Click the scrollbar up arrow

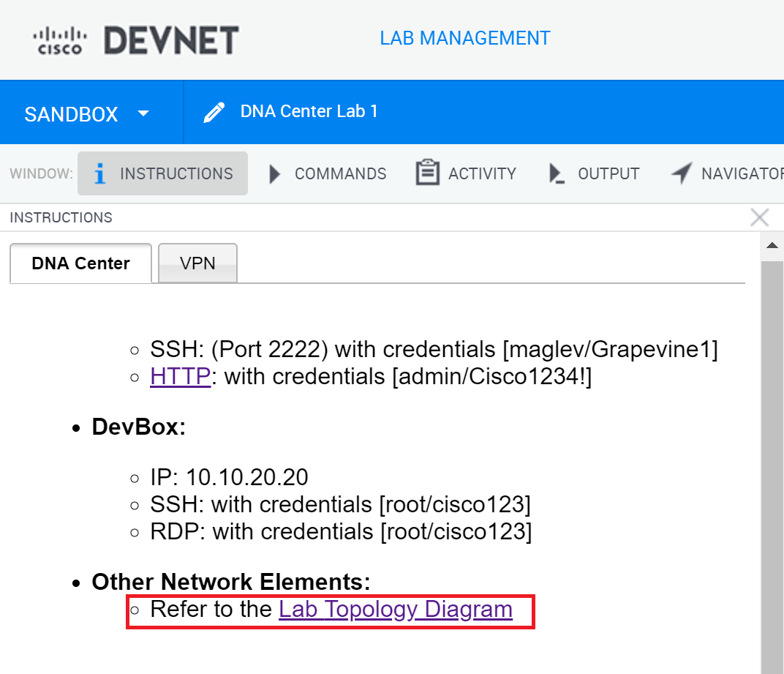point(772,245)
